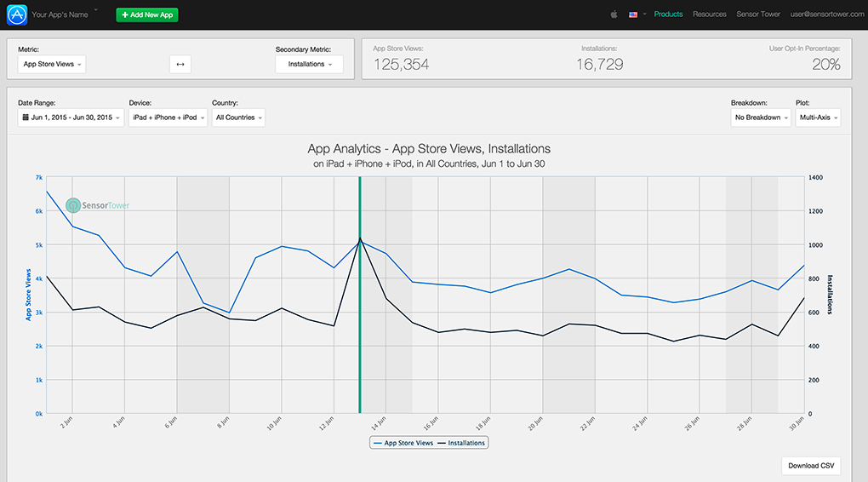Click the Download CSV button
The image size is (868, 482).
click(x=810, y=466)
